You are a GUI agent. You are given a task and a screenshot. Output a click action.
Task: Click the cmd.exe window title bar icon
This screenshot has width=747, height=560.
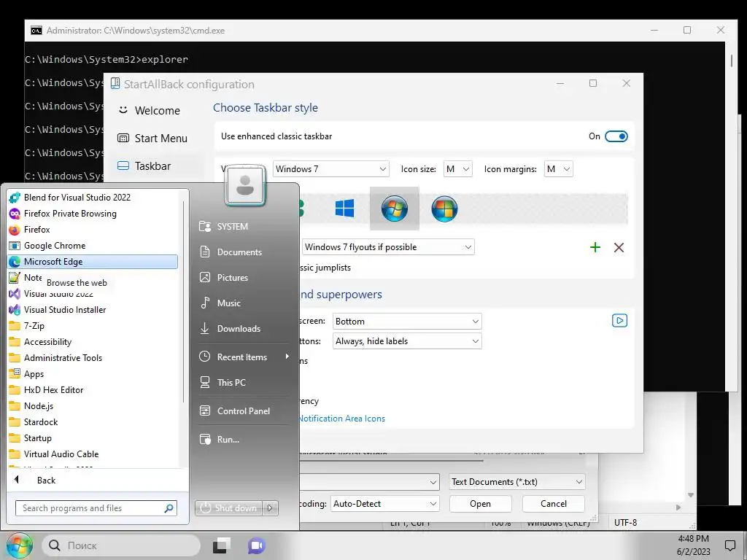(x=36, y=31)
